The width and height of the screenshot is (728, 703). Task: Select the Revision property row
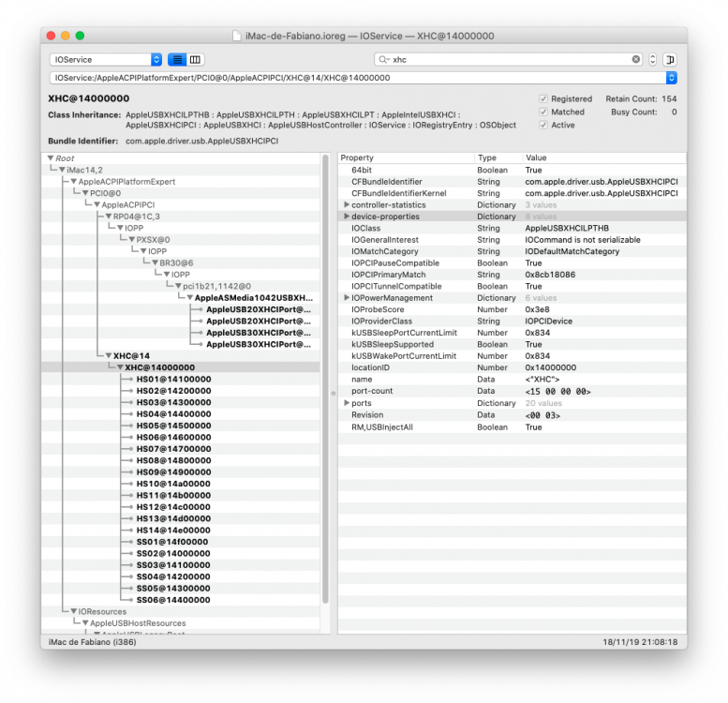(513, 414)
